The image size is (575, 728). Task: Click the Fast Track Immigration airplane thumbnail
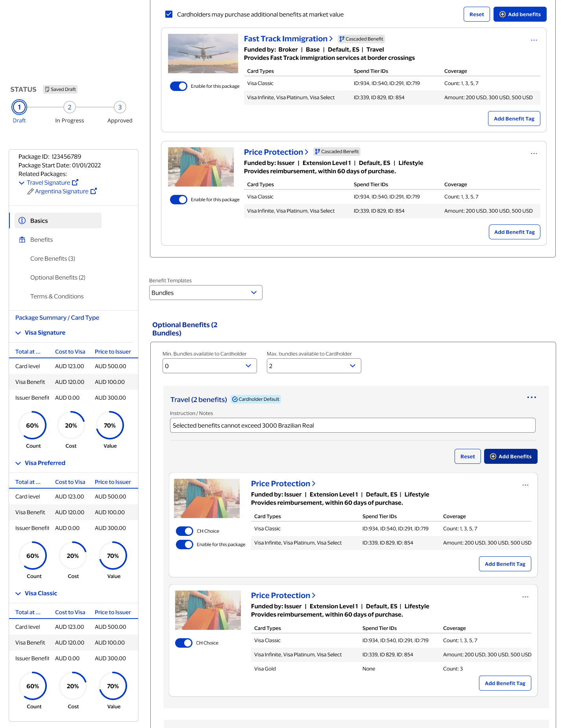203,54
